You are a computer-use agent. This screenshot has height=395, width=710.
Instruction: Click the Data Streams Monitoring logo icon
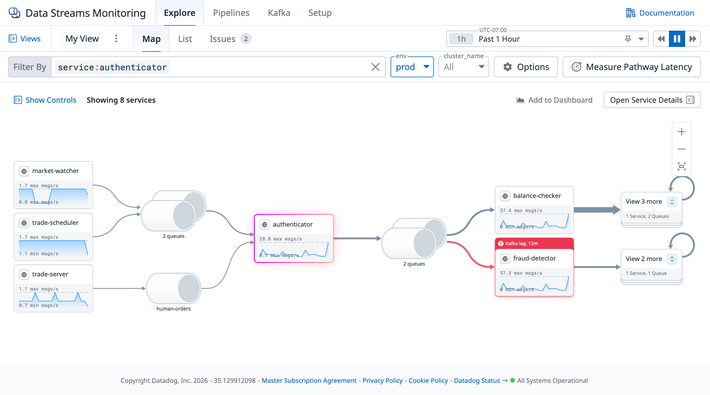click(x=14, y=13)
